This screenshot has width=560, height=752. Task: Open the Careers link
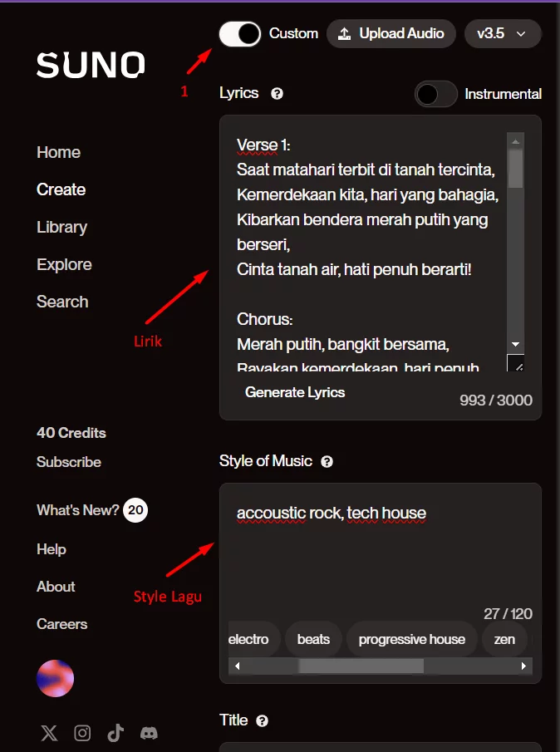61,624
